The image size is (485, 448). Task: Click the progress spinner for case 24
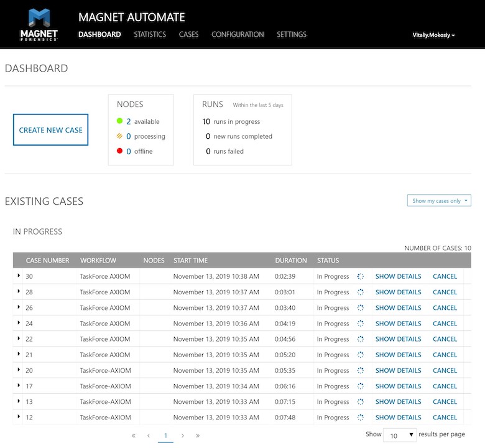[x=361, y=323]
